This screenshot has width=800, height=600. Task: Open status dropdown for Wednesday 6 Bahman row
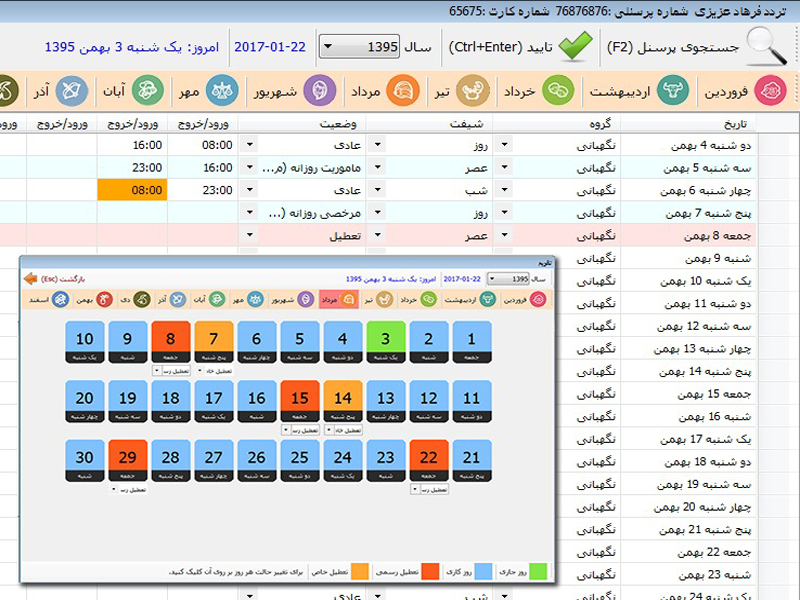pos(249,190)
